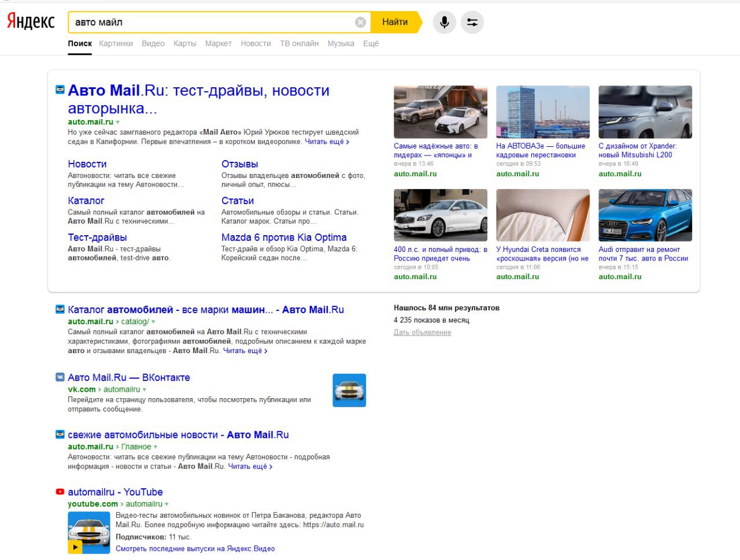Screen dimensions: 740x560
Task: Open Самые надёжные авто news headline
Action: click(x=436, y=150)
